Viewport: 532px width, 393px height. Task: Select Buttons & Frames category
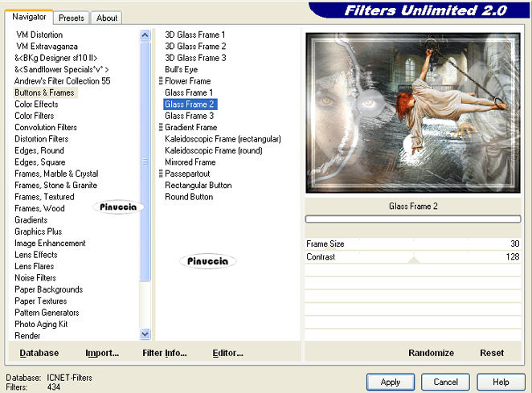(x=44, y=92)
